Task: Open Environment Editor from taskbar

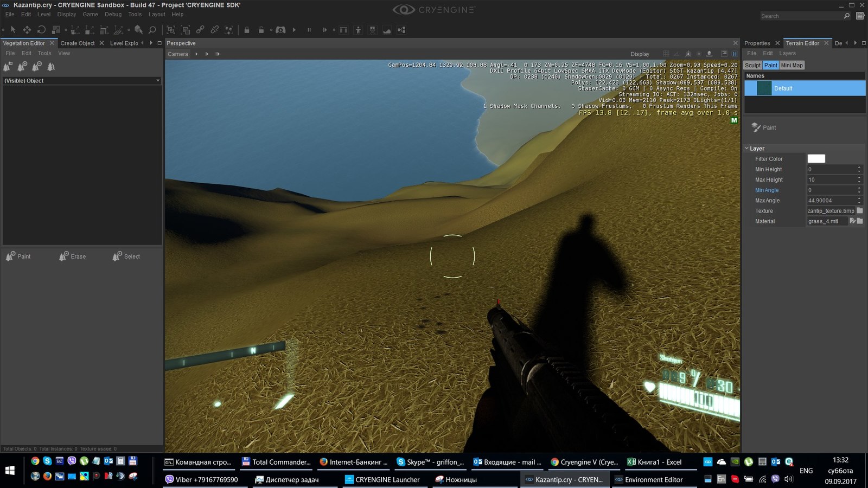Action: [x=654, y=479]
